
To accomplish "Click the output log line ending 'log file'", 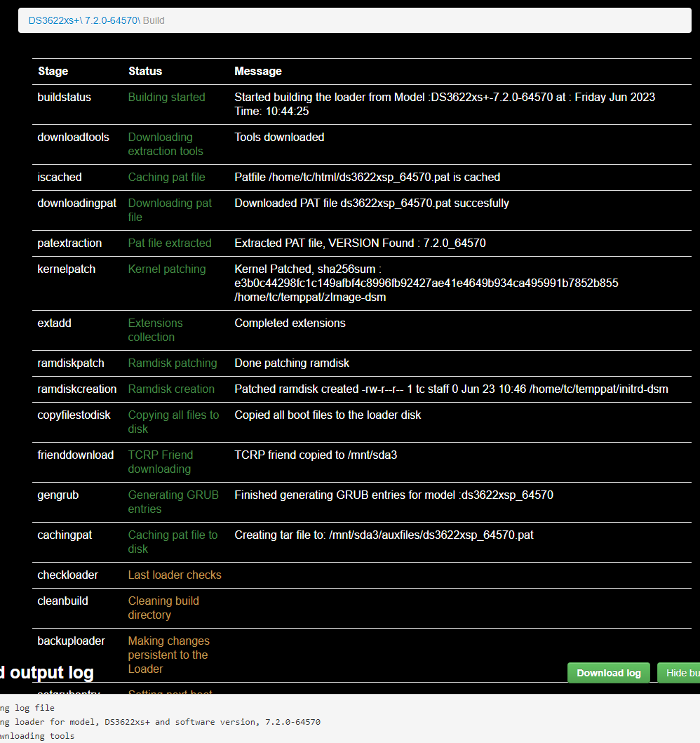I will point(27,708).
